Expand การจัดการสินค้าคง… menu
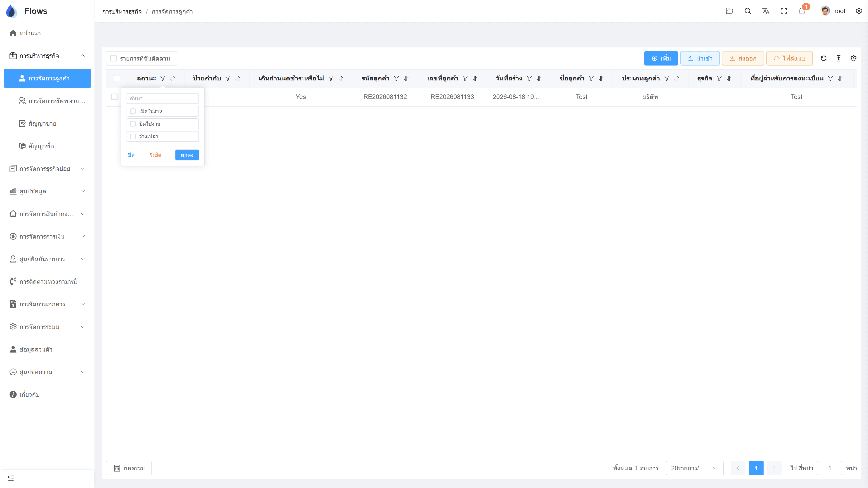The image size is (868, 488). coord(47,214)
